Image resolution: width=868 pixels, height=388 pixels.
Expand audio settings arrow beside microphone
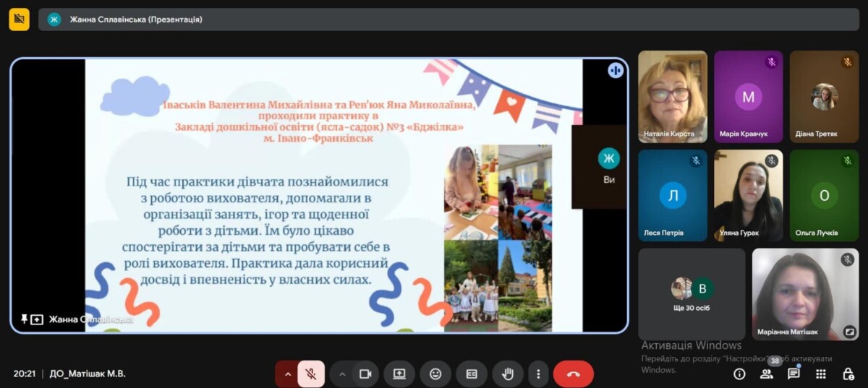click(287, 374)
